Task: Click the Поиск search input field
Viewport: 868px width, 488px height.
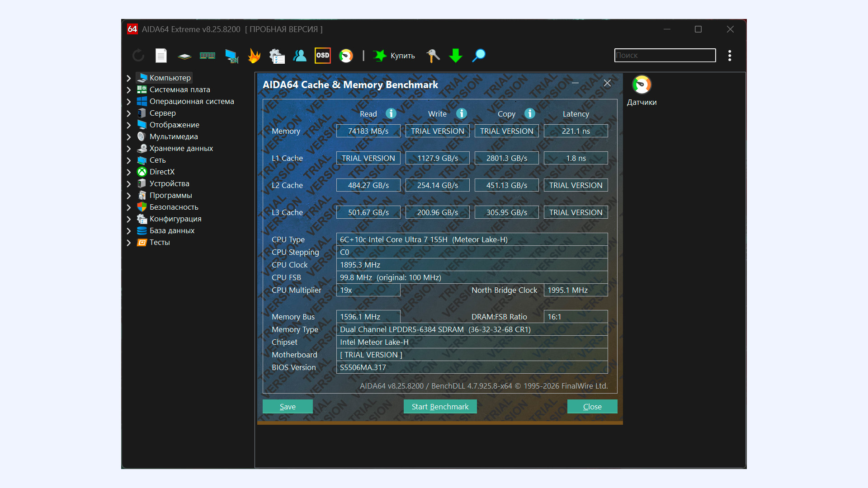Action: pos(665,55)
